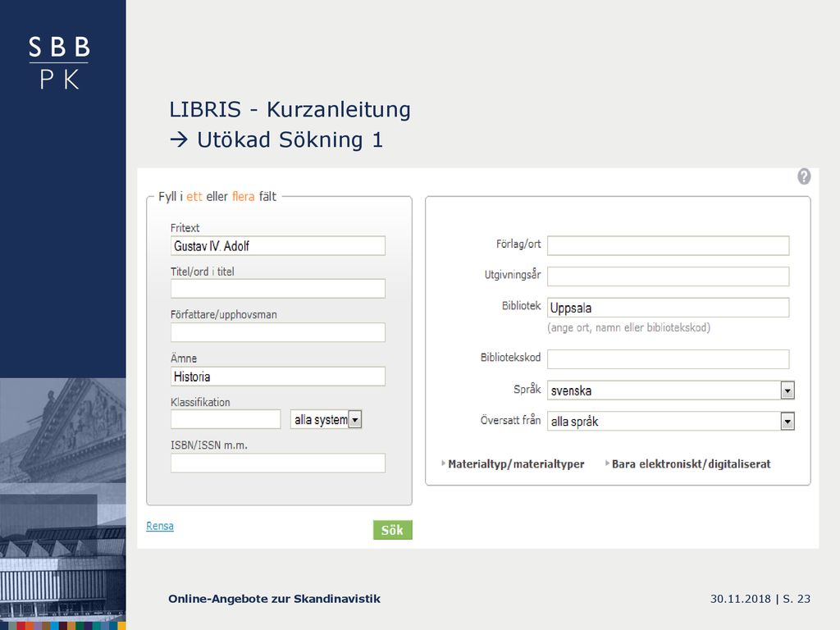
Task: Open the Språk dropdown showing svenska
Action: 671,390
